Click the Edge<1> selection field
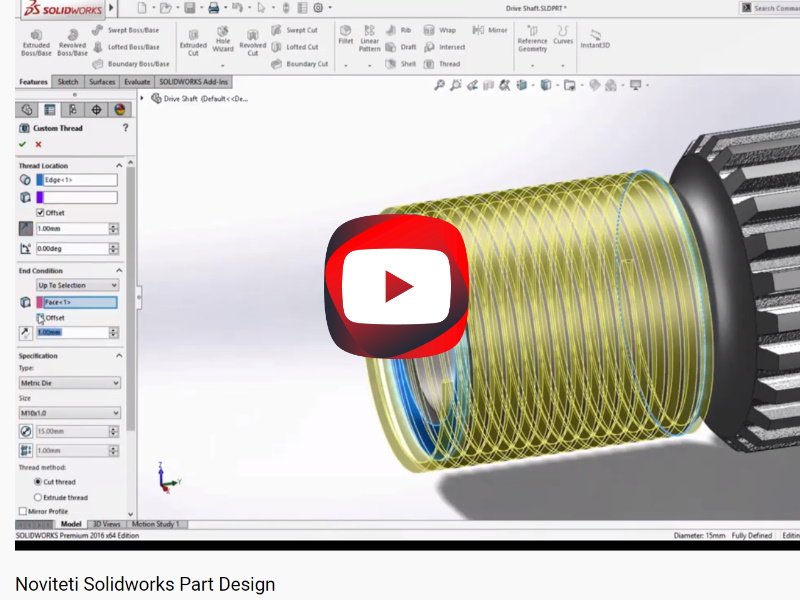 coord(77,180)
